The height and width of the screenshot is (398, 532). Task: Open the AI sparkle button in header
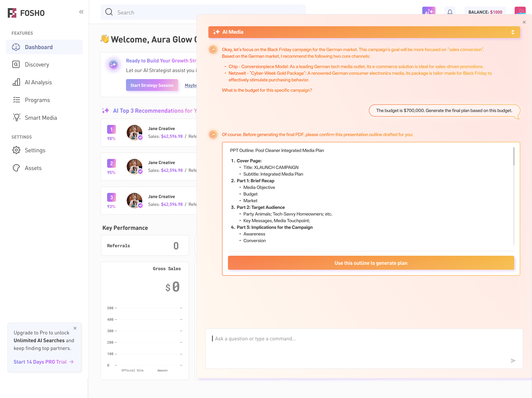coord(429,11)
